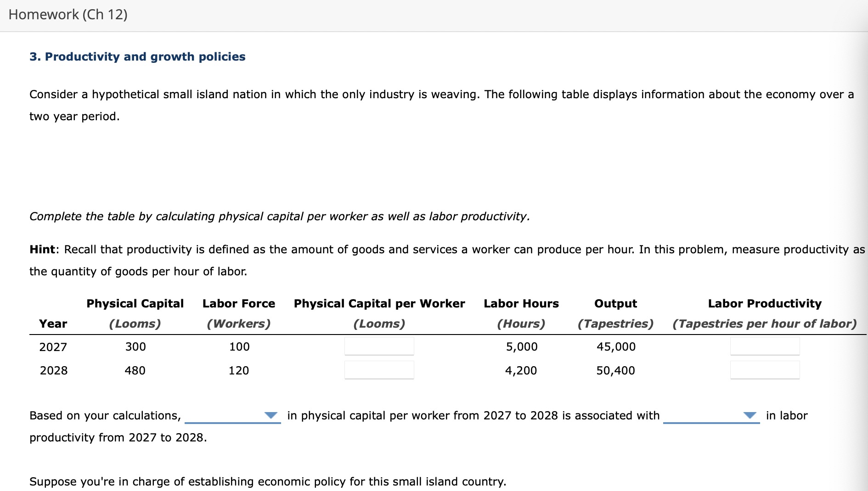Click the blue triangle on the second dropdown
Screen dimensions: 868x491
coord(750,415)
